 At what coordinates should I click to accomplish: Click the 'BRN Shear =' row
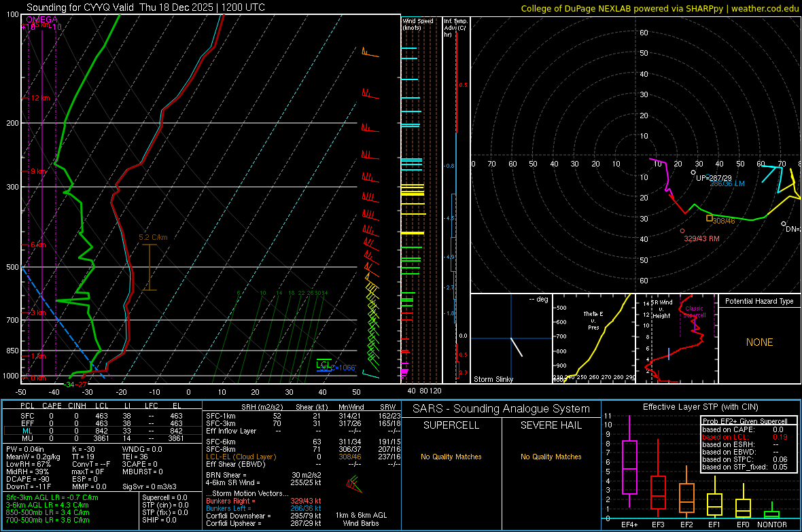tap(264, 475)
